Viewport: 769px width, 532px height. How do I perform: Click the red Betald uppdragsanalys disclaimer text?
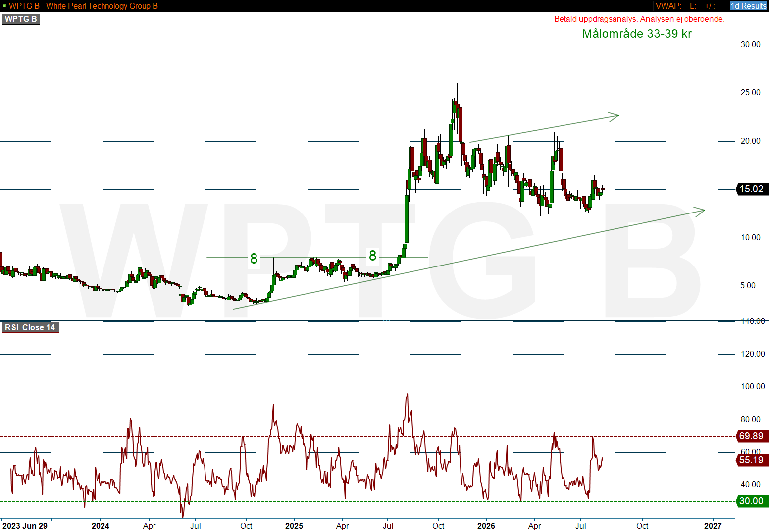[639, 19]
